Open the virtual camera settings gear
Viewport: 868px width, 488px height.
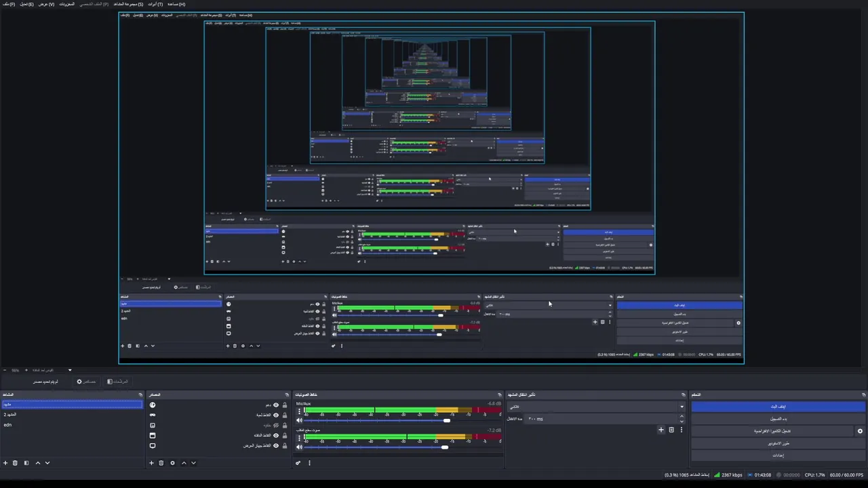tap(860, 431)
